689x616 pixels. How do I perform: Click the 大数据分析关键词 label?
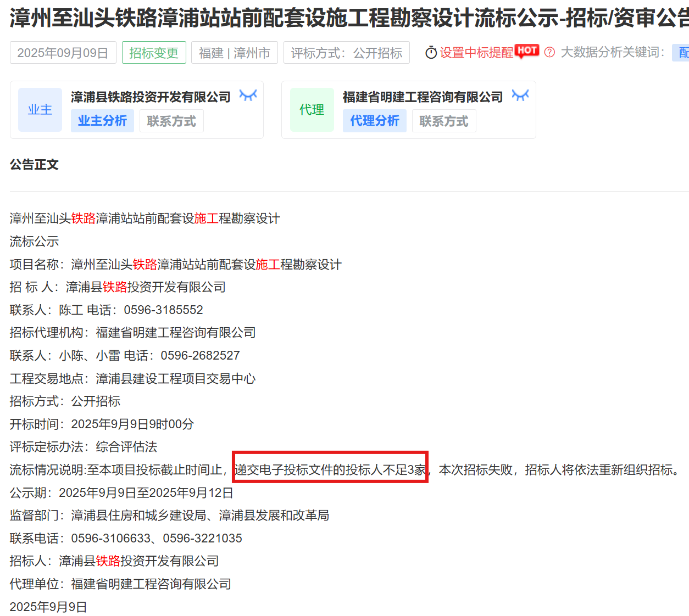click(613, 53)
